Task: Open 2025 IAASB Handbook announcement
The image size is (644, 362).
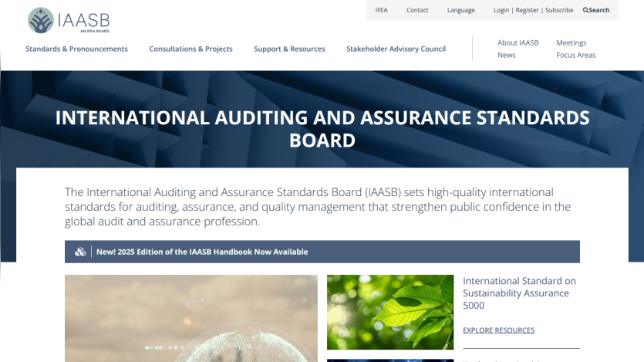Action: [201, 252]
